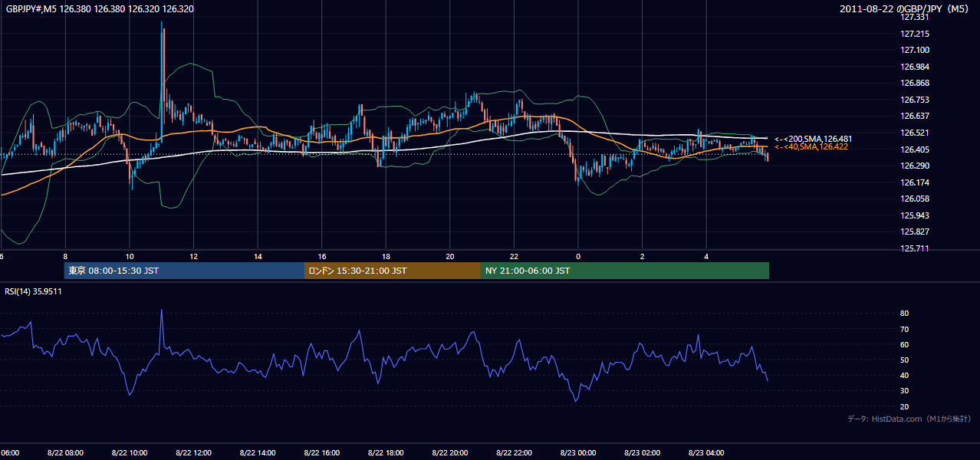Image resolution: width=980 pixels, height=460 pixels.
Task: Click price level 126.868 on the axis
Action: click(x=914, y=83)
